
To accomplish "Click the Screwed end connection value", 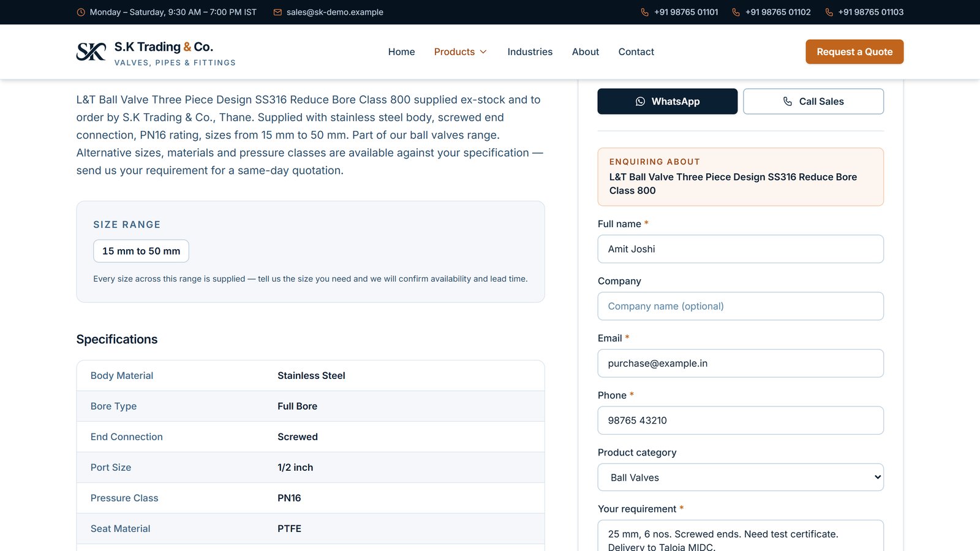I will (298, 437).
